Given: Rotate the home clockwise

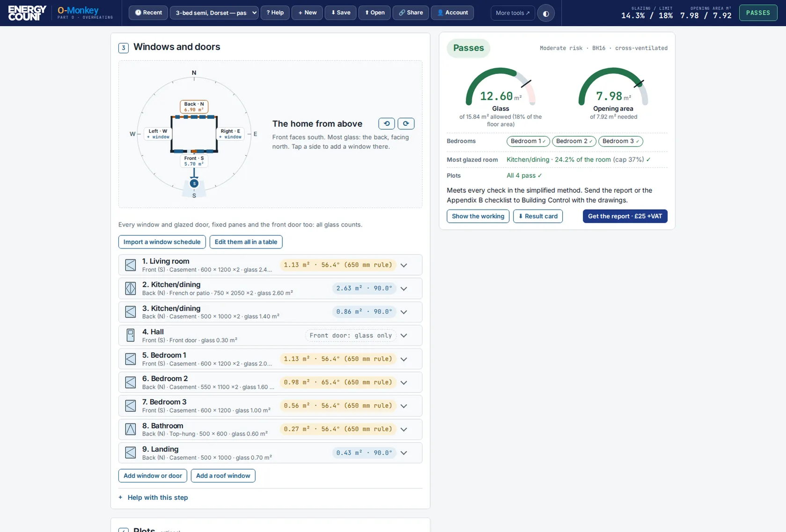Looking at the screenshot, I should click(x=406, y=124).
